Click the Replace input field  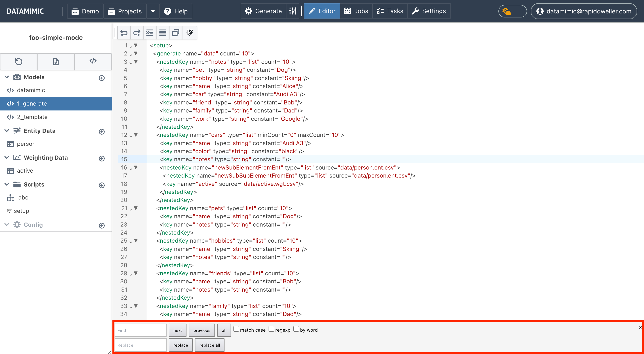click(140, 345)
